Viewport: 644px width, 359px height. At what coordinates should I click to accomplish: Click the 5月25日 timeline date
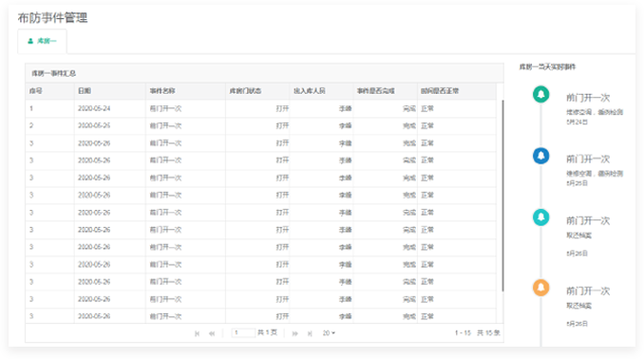577,183
